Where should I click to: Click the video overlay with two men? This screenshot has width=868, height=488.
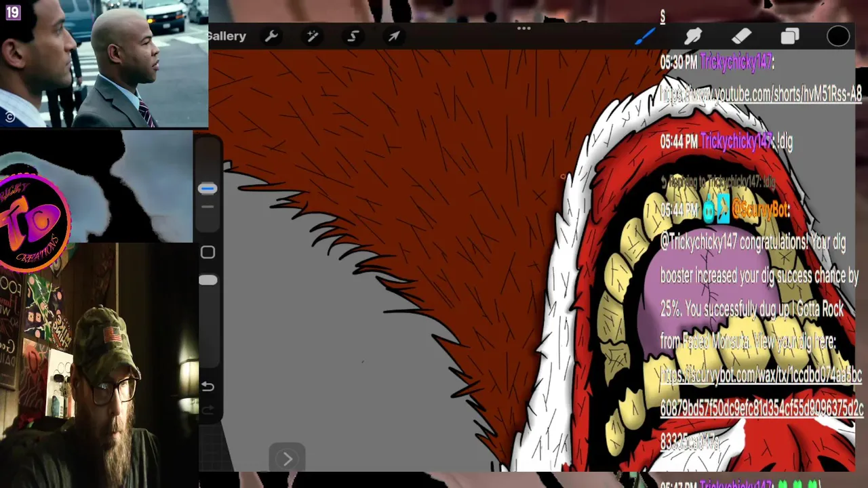[104, 64]
